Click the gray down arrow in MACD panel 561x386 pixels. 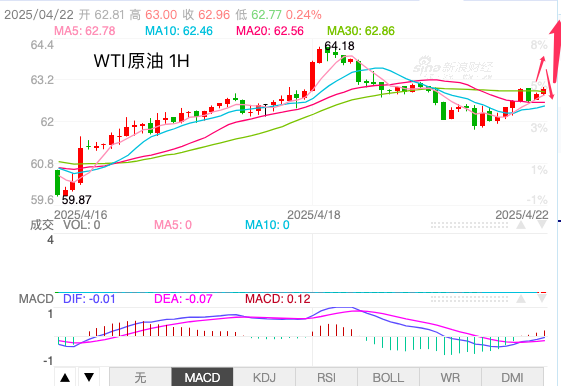[542, 299]
